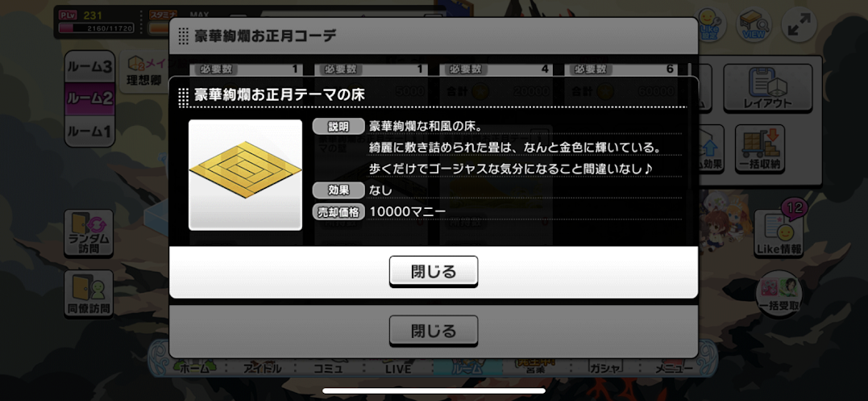Close the floor detail dialog with 閉じる
Viewport: 868px width, 401px height.
(x=434, y=271)
